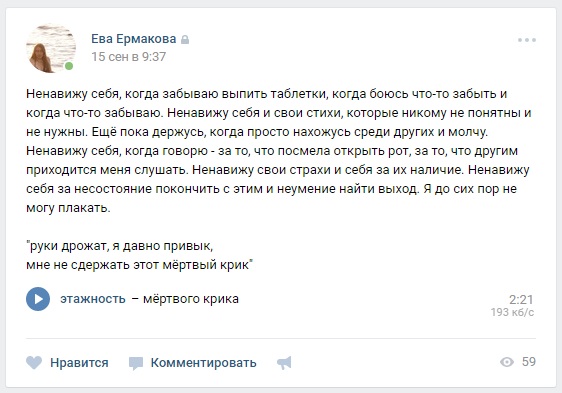Click the Комментировать button text
The image size is (562, 393).
pos(204,363)
